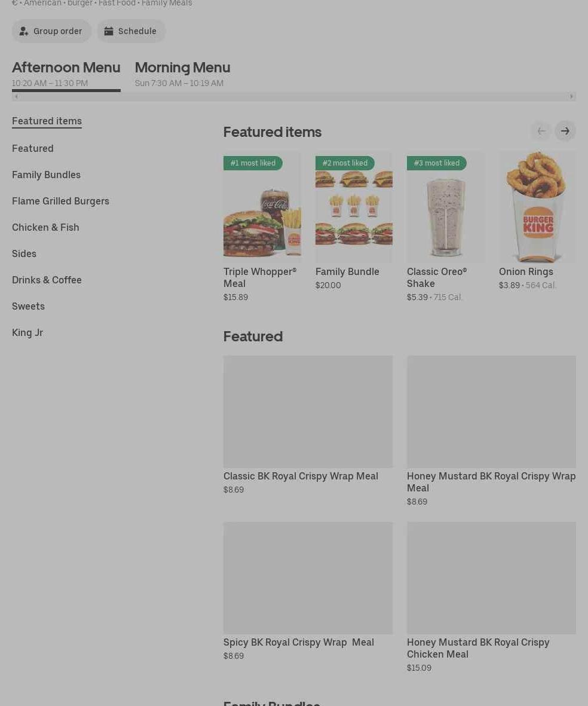Screen dimensions: 588x706
Task: Jump to the Chicken & Fish section
Action: point(45,227)
